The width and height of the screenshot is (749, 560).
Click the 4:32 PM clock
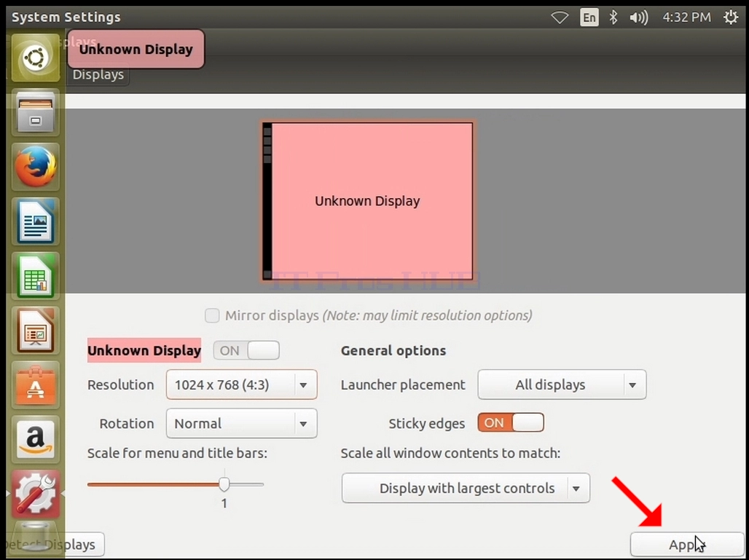coord(686,17)
